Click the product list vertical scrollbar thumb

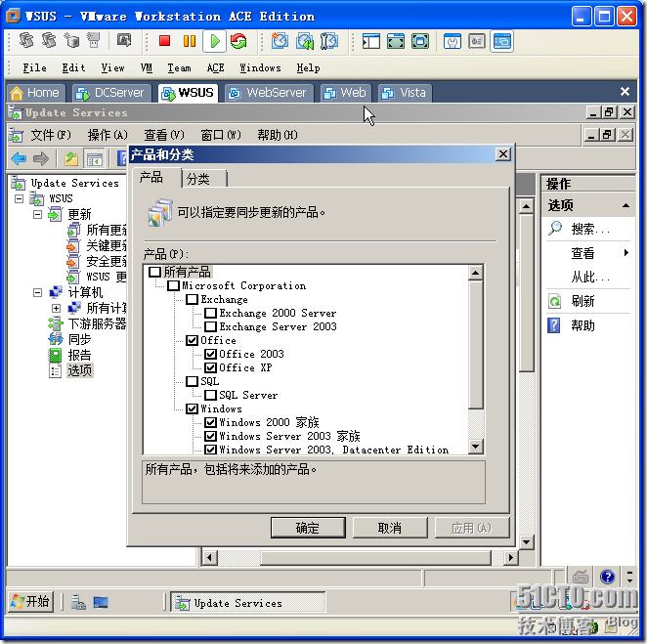coord(475,345)
